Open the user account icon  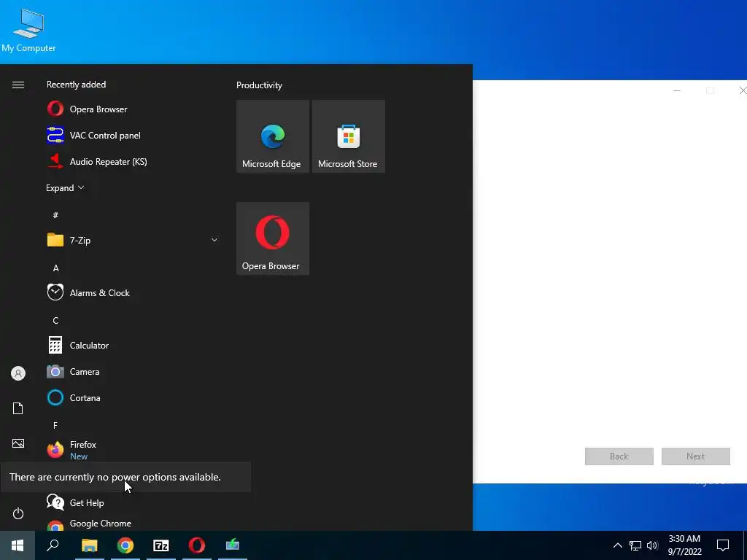[18, 373]
